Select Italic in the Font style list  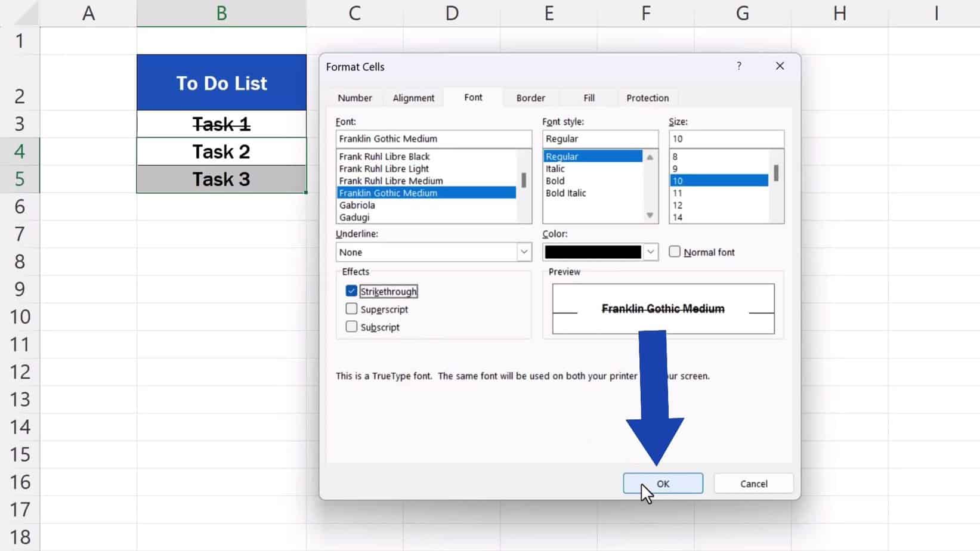(555, 169)
